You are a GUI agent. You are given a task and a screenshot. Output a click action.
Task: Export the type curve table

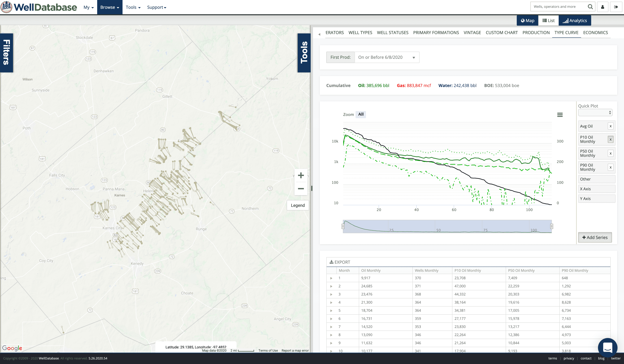(340, 262)
